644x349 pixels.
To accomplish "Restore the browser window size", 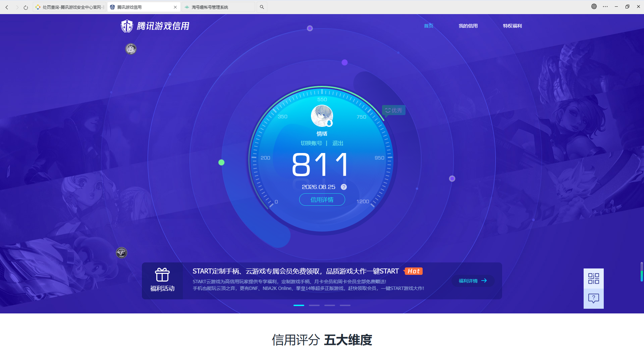I will coord(627,6).
